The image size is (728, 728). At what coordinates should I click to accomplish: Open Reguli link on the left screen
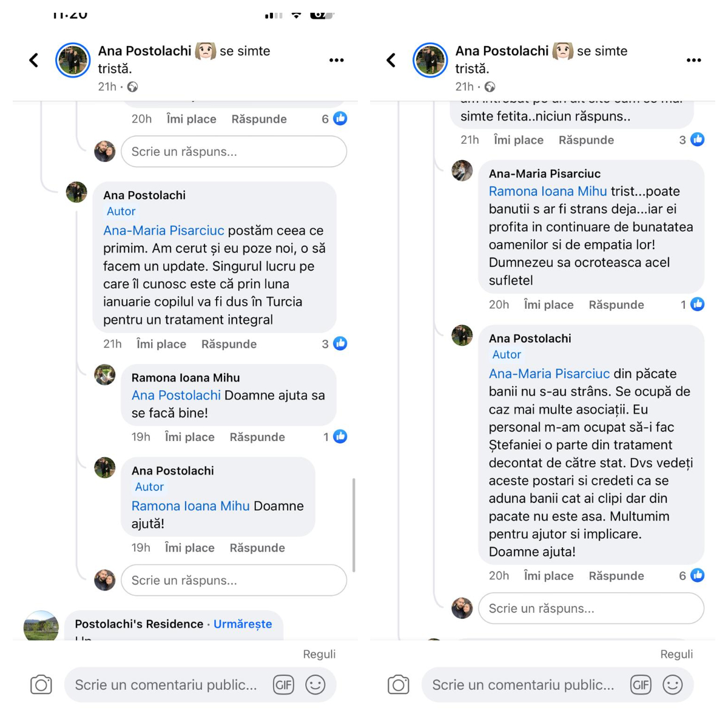coord(319,654)
